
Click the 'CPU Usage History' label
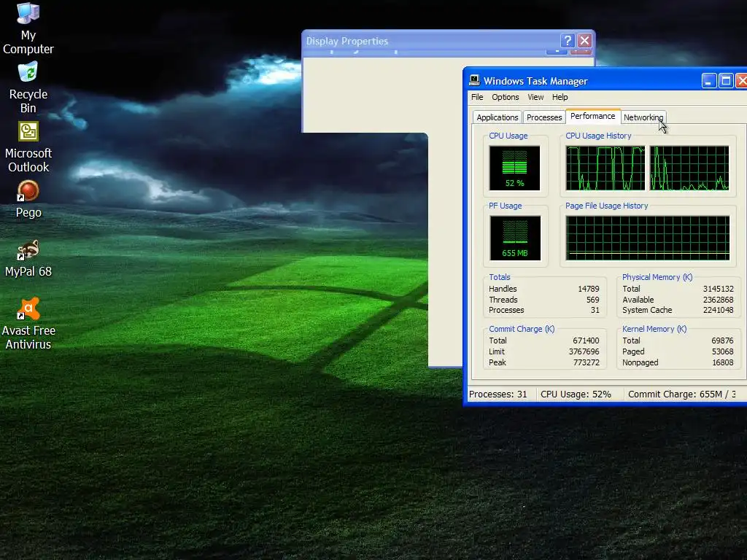(x=598, y=136)
